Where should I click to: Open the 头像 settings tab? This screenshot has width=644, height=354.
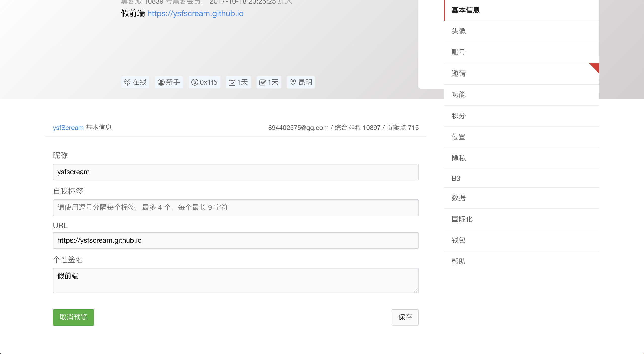[459, 31]
